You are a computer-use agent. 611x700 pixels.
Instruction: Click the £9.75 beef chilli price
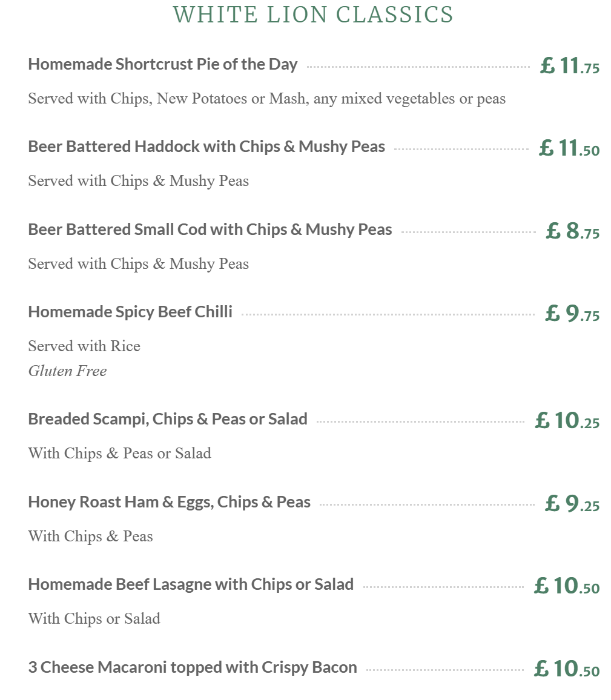572,314
